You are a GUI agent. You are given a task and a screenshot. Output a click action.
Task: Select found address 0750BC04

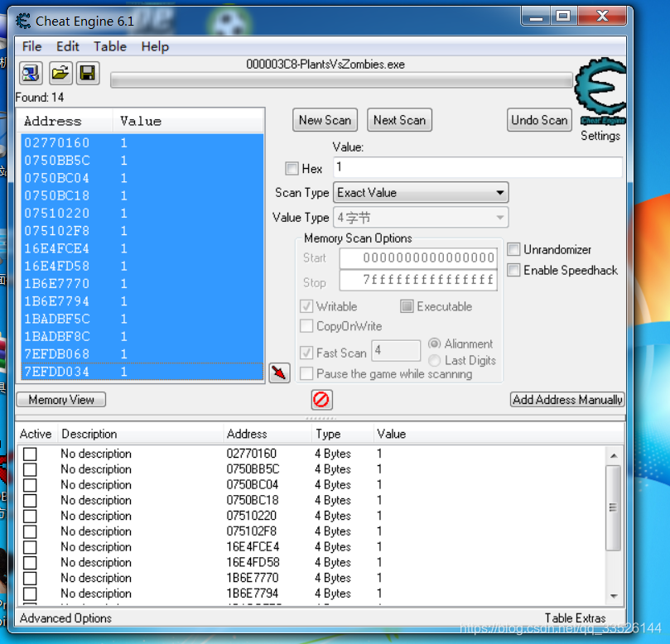(x=142, y=178)
